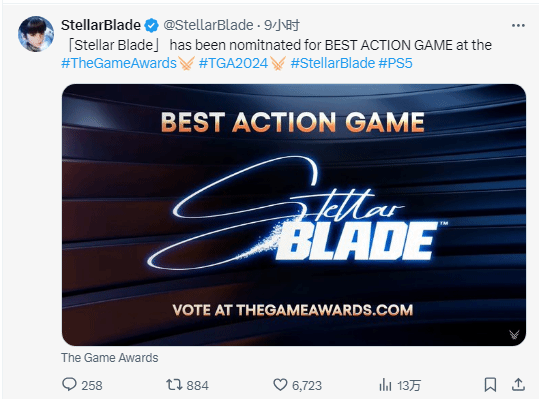Click The Game Awards caption link
Viewport: 539px width, 399px height.
pyautogui.click(x=110, y=358)
